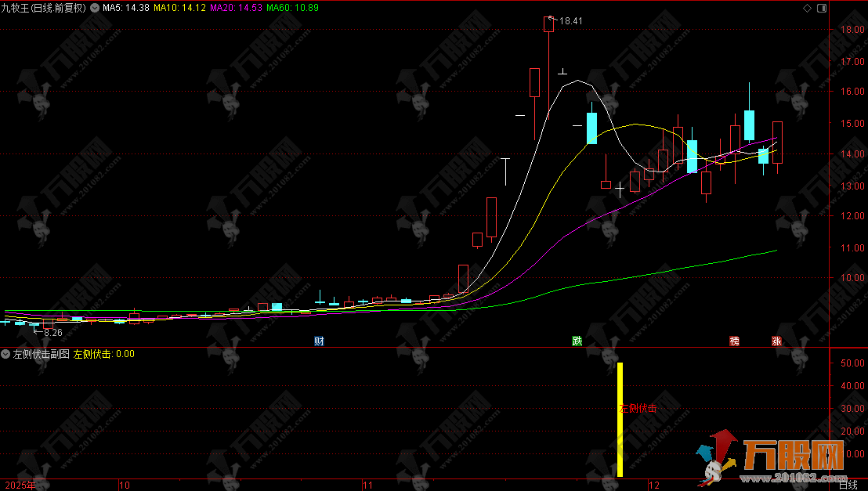Expand the 左侧伏击副图 indicator dropdown arrow

(x=5, y=354)
